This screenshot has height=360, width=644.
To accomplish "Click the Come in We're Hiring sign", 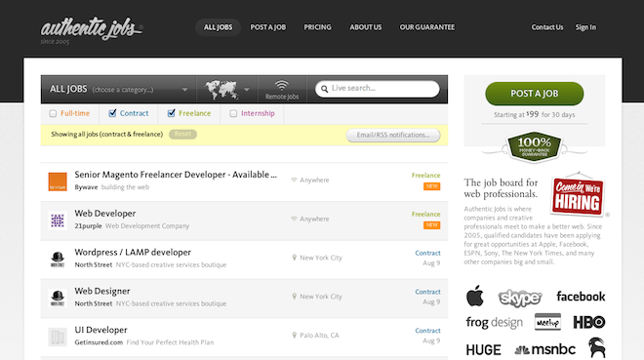I will [x=578, y=196].
